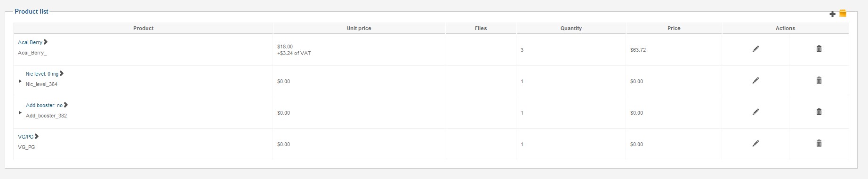Expand the Add booster row triangle

[20, 113]
